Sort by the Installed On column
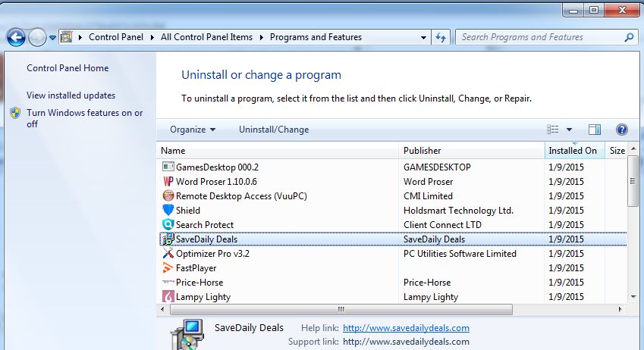Image resolution: width=644 pixels, height=350 pixels. [574, 151]
